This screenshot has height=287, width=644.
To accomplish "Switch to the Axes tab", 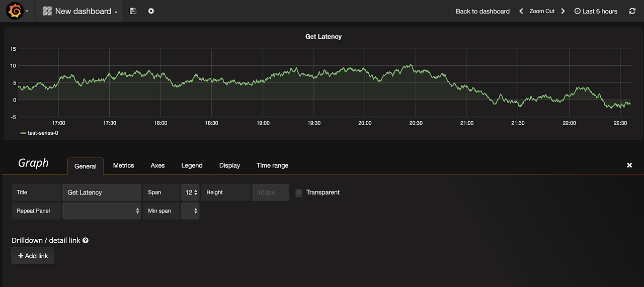I will (x=157, y=165).
